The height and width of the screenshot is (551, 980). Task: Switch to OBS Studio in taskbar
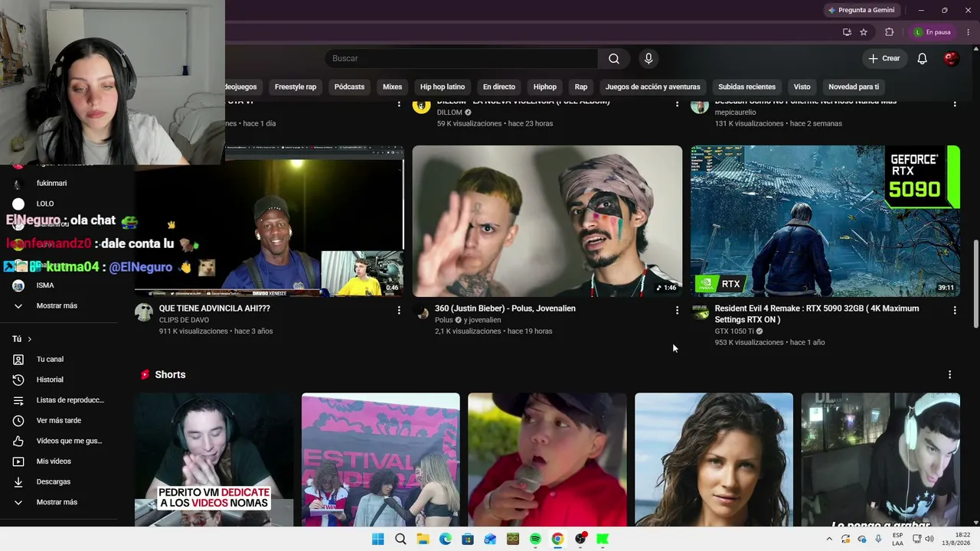pos(580,540)
